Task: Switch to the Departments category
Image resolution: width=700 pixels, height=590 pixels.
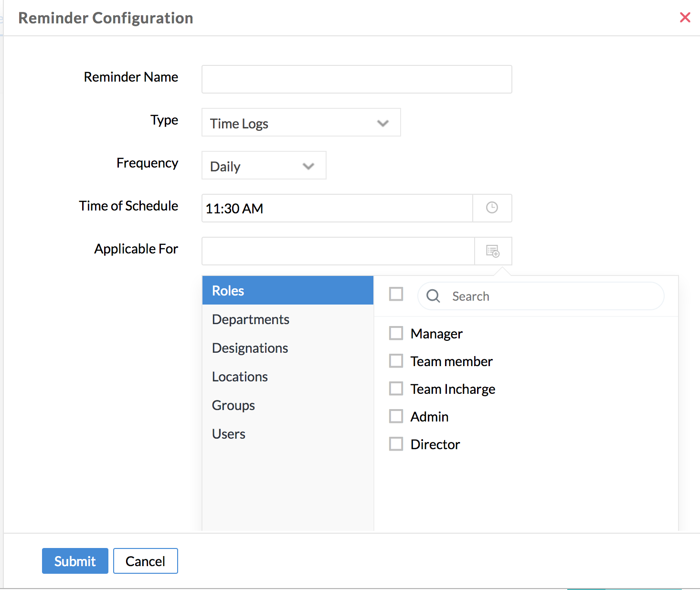Action: [251, 319]
